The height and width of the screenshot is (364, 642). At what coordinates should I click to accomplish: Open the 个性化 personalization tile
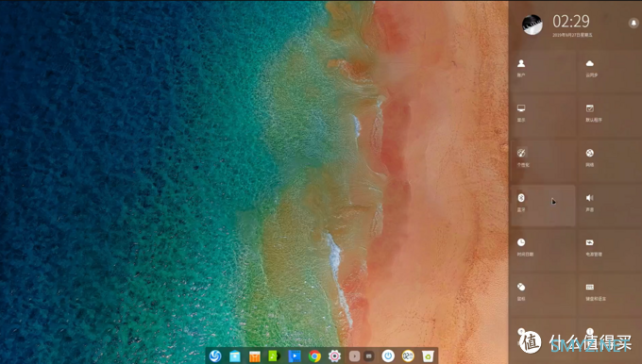(543, 160)
